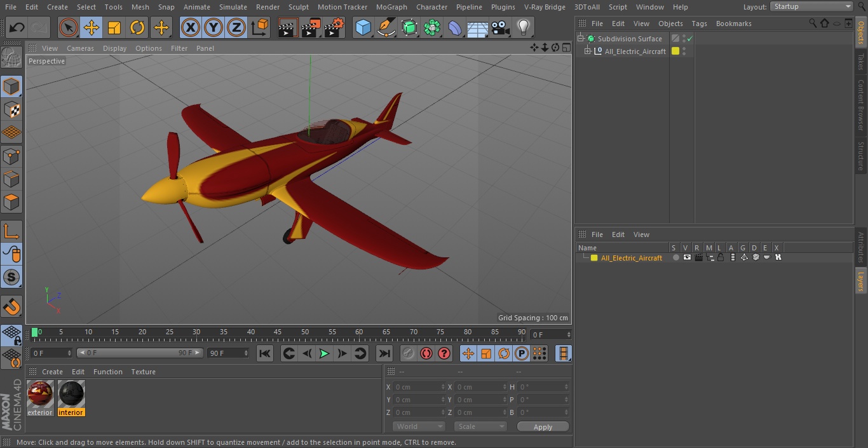Add a camera object
This screenshot has height=448, width=868.
coord(501,27)
